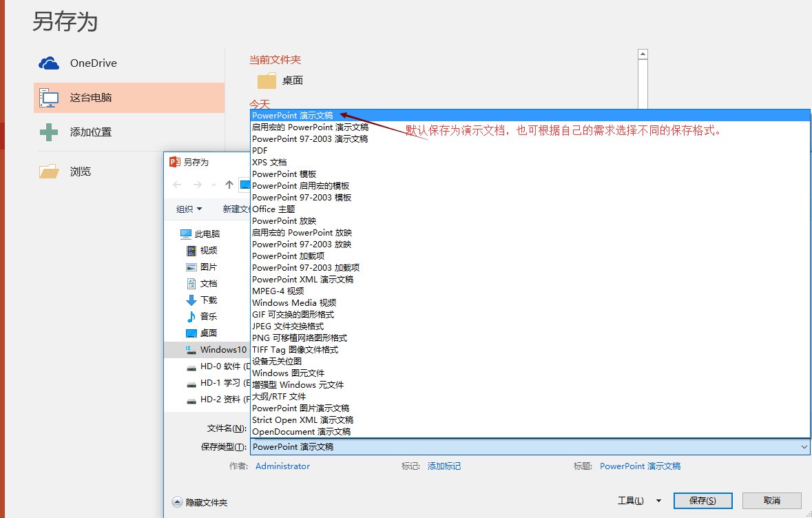Select the 这台电脑 computer icon
Image resolution: width=812 pixels, height=518 pixels.
(49, 98)
